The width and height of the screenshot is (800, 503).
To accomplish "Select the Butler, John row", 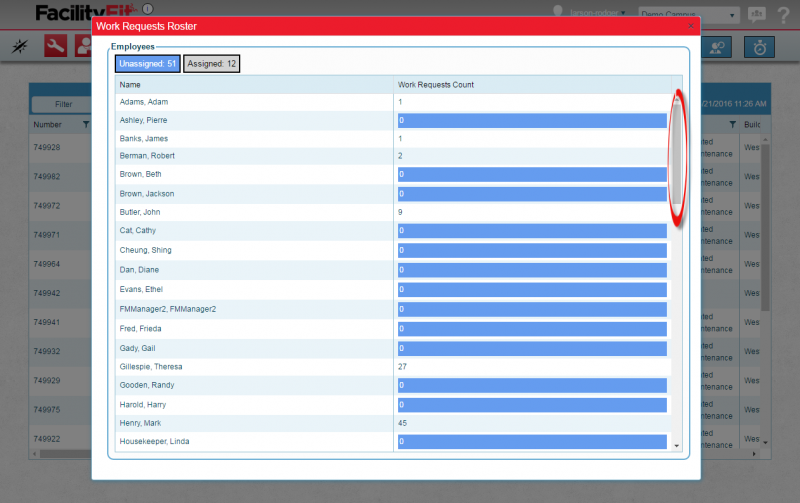I will tap(393, 212).
